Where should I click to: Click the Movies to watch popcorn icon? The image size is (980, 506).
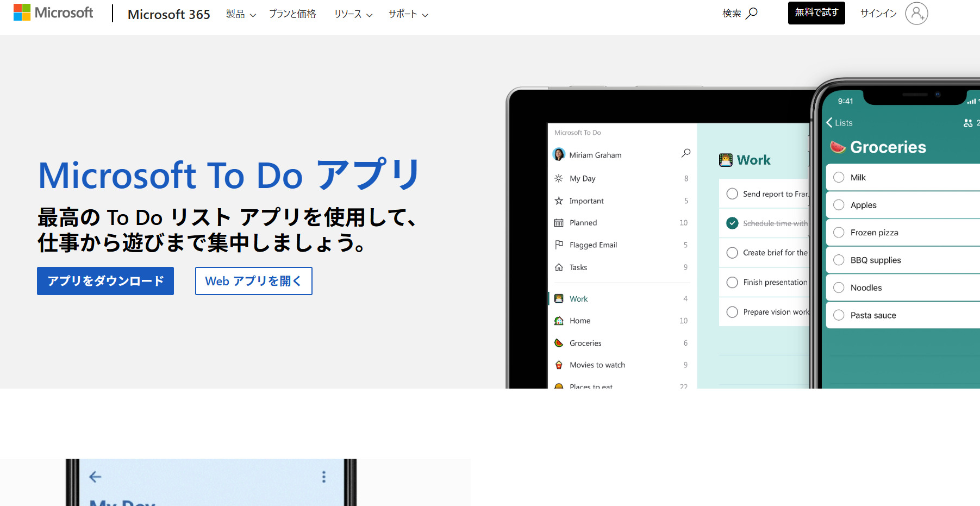tap(559, 365)
